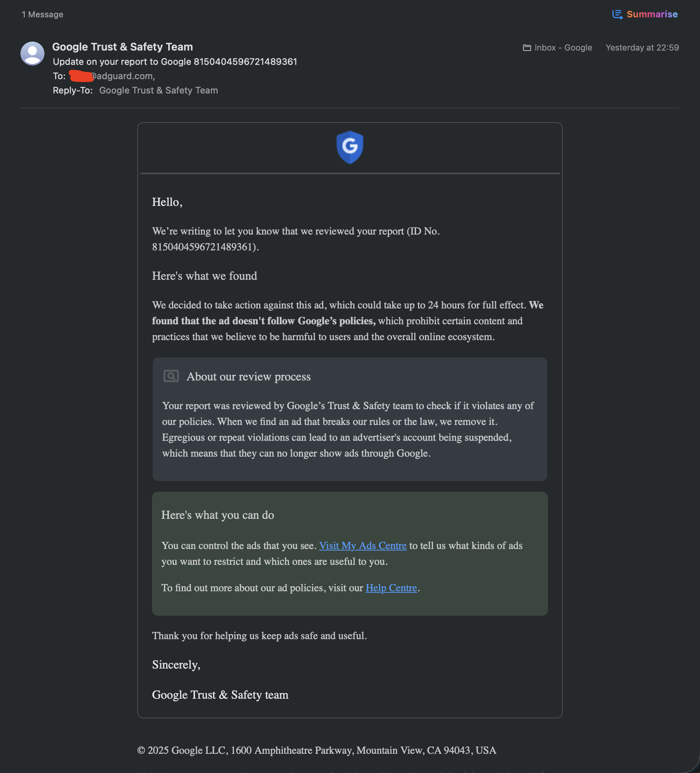This screenshot has height=773, width=700.
Task: Click the email subject line with report number
Action: tap(175, 62)
